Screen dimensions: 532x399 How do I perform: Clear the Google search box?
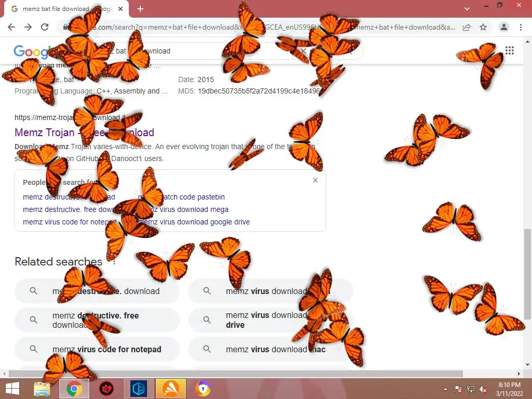[x=303, y=51]
